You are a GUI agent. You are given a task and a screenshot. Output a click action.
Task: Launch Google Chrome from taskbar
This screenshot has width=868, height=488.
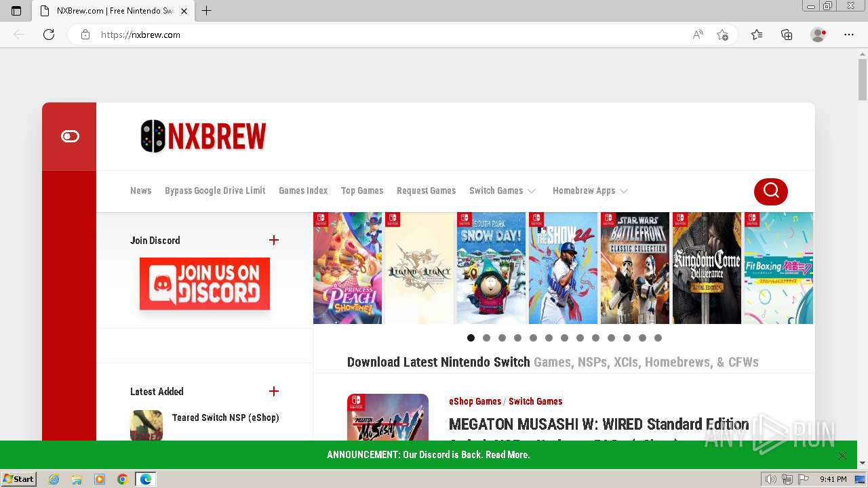(x=123, y=479)
